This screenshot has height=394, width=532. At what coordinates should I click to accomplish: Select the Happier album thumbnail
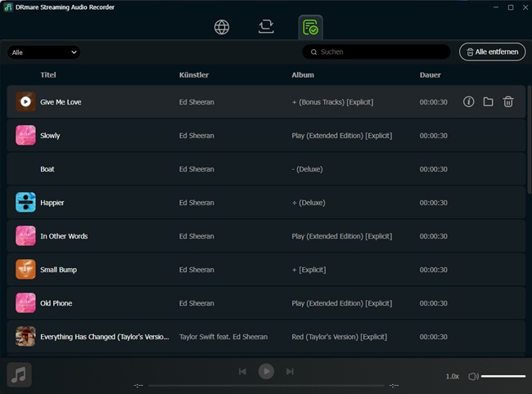pos(25,202)
